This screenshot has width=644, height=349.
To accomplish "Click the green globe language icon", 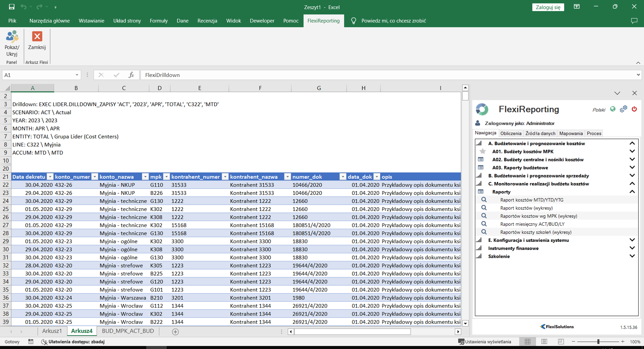I will (613, 109).
